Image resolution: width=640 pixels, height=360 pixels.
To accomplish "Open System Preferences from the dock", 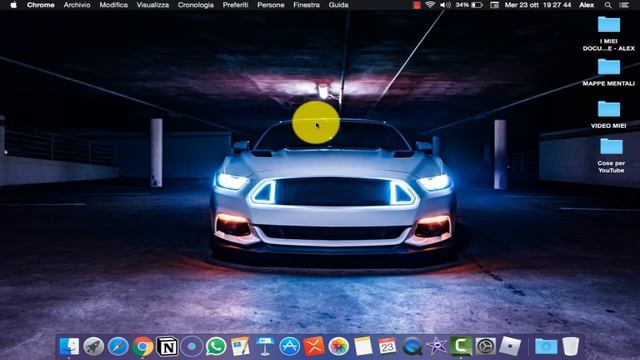I will click(485, 347).
